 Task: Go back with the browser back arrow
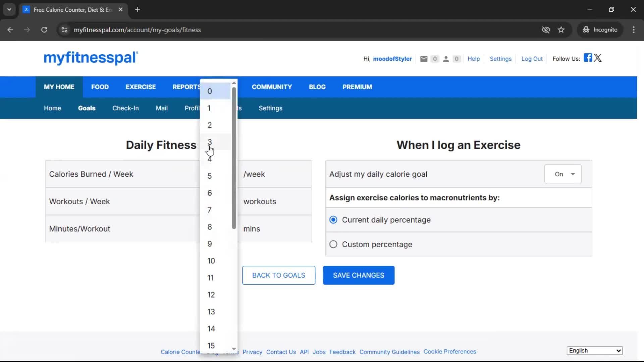pyautogui.click(x=10, y=30)
